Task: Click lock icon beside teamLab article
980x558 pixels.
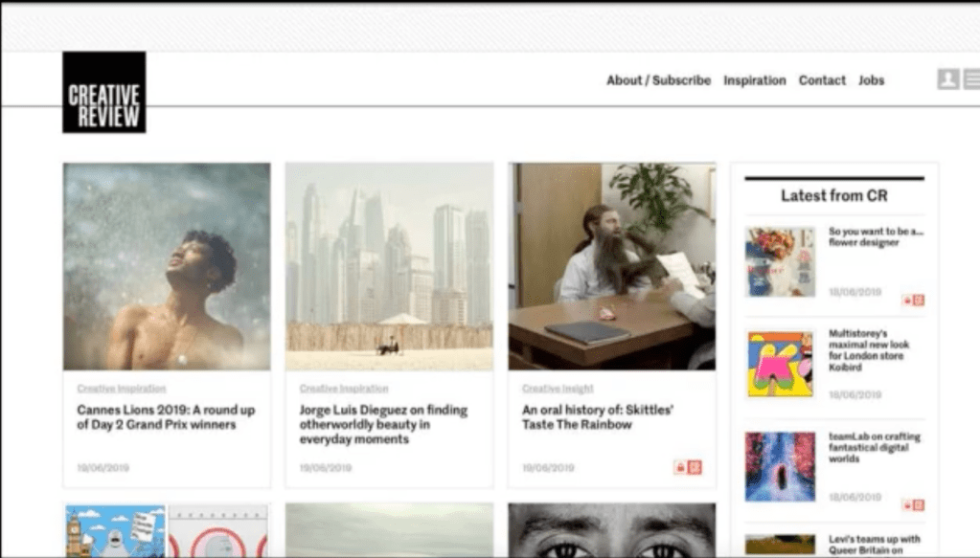Action: (x=906, y=504)
